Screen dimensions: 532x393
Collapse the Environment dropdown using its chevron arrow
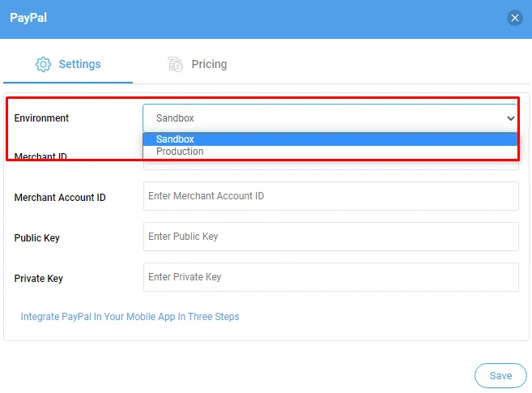coord(511,118)
